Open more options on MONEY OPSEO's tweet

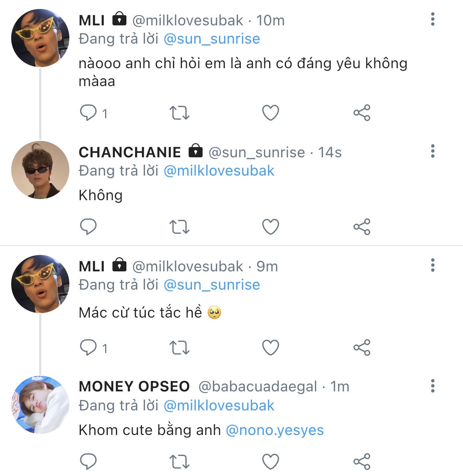(432, 386)
